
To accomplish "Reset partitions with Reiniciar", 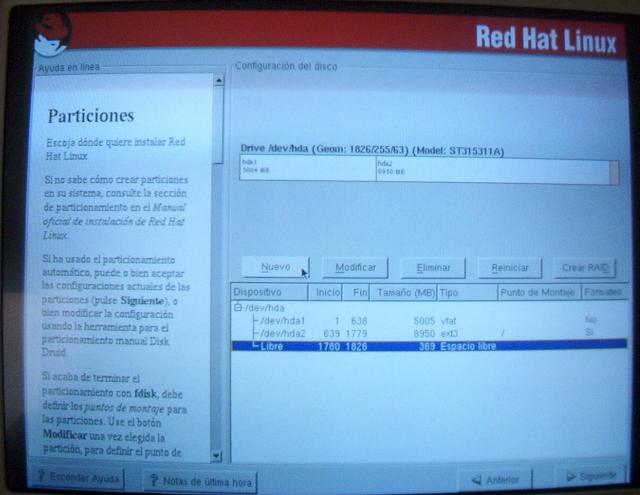I will 510,268.
